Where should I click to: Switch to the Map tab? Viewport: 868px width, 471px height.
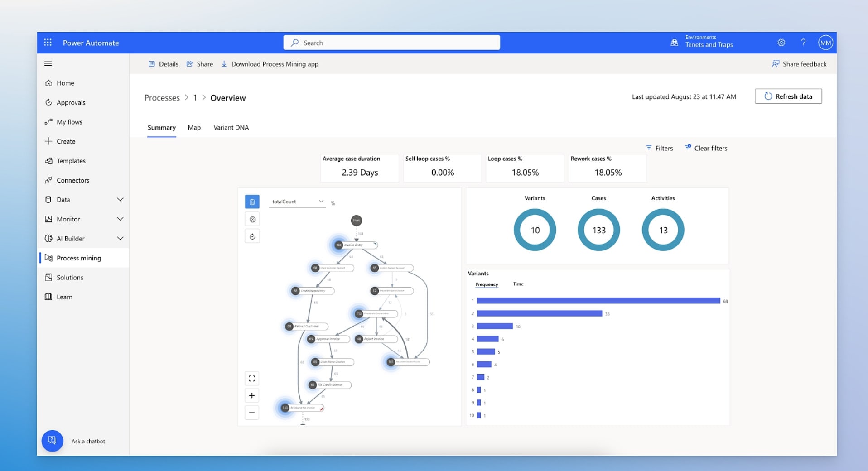(194, 127)
